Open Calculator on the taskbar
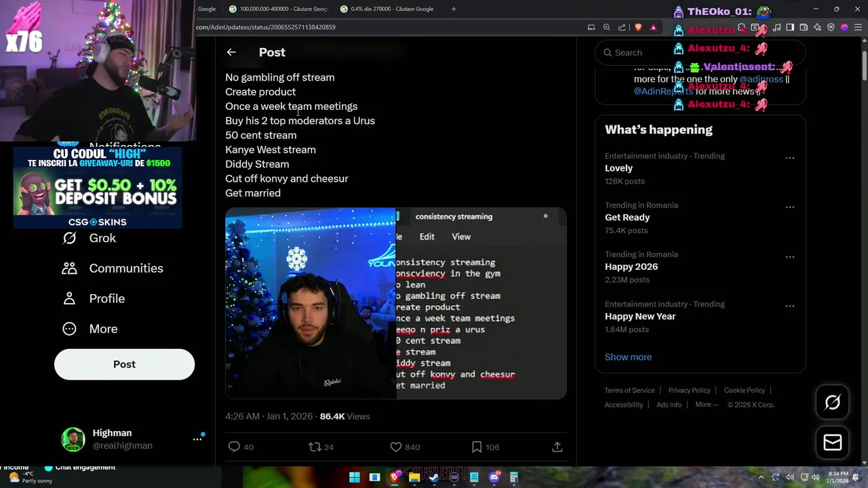Viewport: 868px width, 488px height. (x=514, y=477)
